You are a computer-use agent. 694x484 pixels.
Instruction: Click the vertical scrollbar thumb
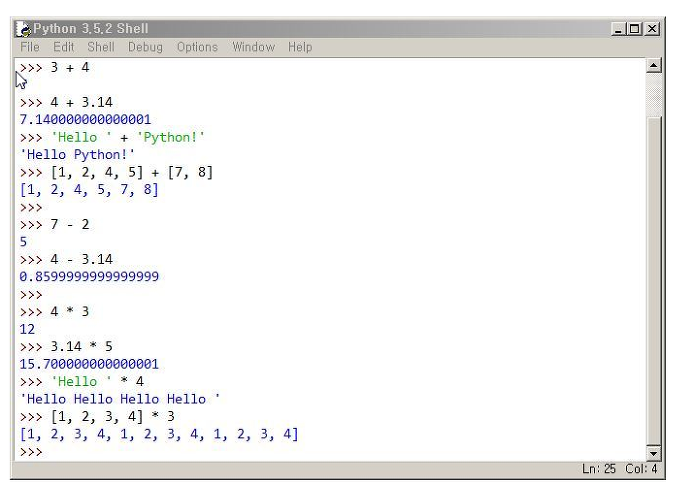[x=653, y=280]
